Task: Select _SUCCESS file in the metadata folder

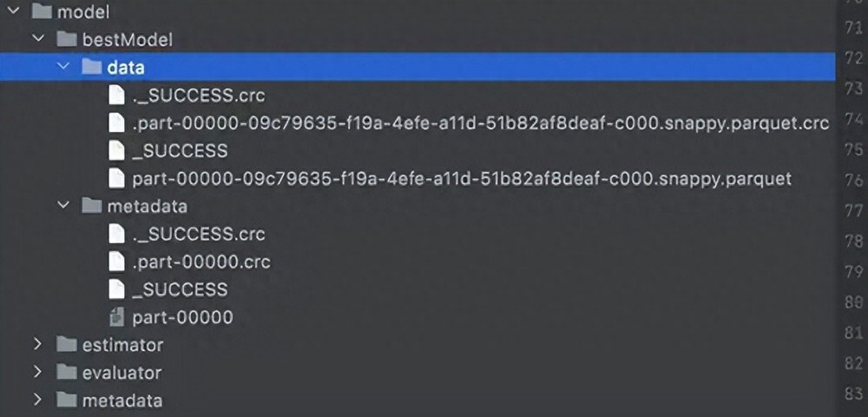Action: pyautogui.click(x=180, y=289)
